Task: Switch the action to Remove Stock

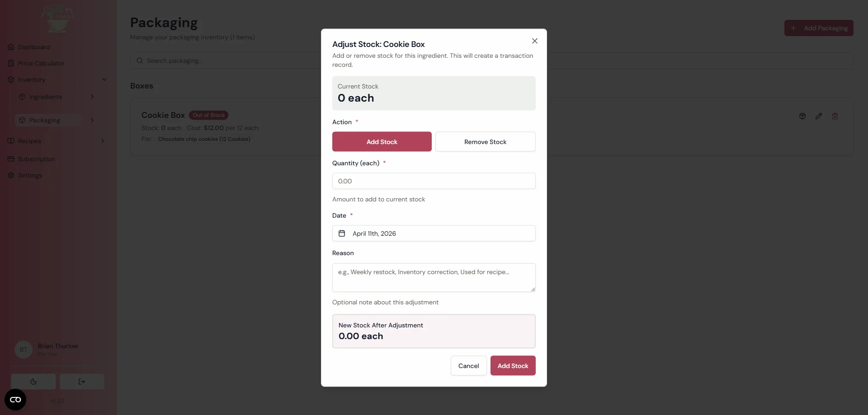Action: coord(486,141)
